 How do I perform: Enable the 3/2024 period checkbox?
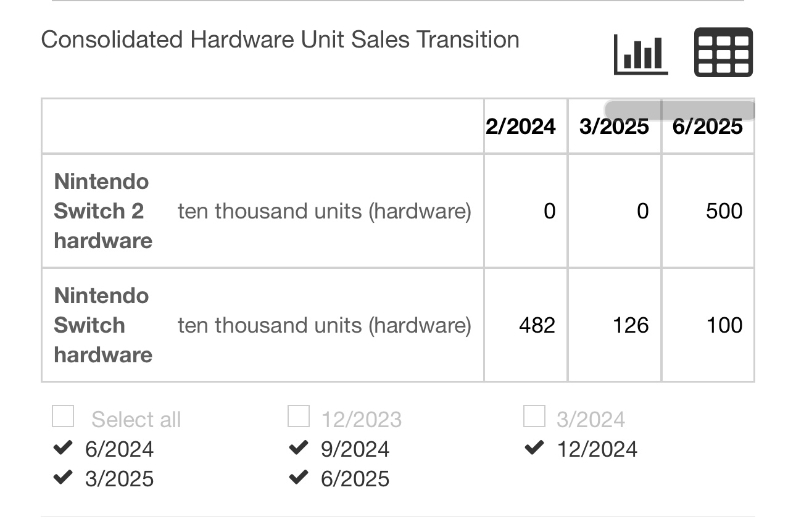[534, 417]
